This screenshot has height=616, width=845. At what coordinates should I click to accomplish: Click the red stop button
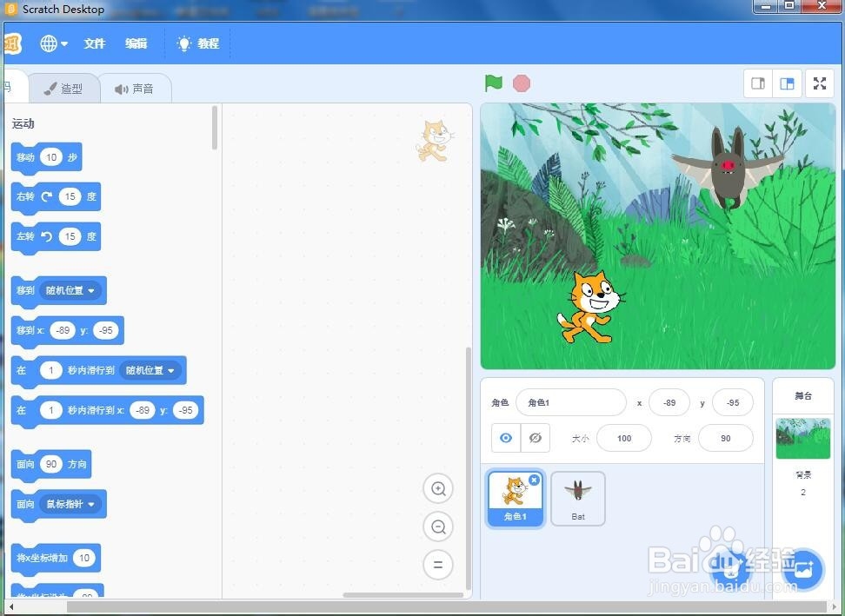[521, 83]
